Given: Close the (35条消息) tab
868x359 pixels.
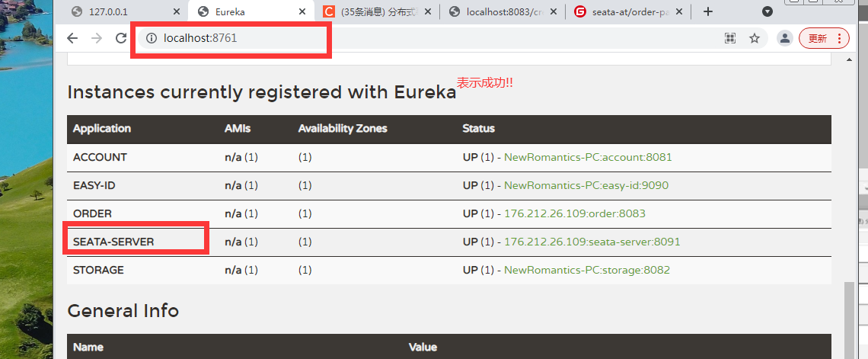Looking at the screenshot, I should pyautogui.click(x=428, y=11).
